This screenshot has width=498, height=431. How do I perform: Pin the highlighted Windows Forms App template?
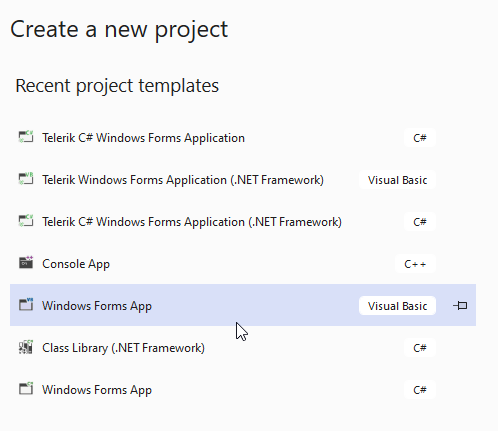click(x=460, y=305)
